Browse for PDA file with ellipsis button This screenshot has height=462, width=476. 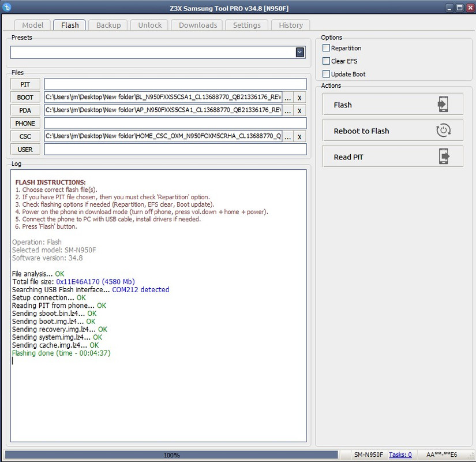(x=288, y=110)
